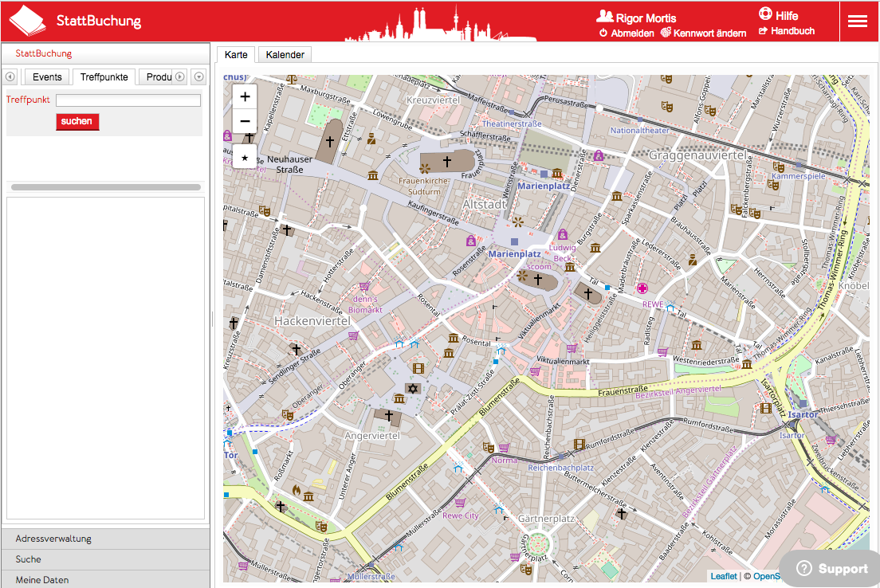Click the star button on map

[x=245, y=158]
